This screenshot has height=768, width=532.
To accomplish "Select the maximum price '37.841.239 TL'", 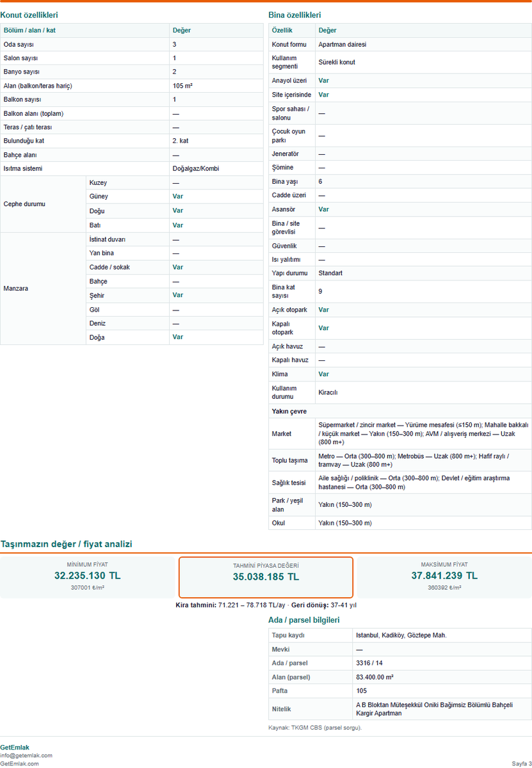I will [444, 576].
